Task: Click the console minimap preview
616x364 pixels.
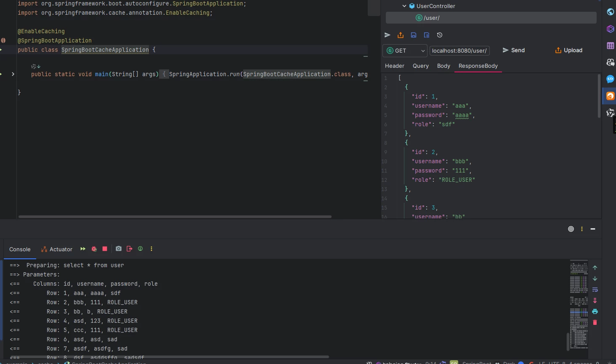Action: [x=579, y=304]
